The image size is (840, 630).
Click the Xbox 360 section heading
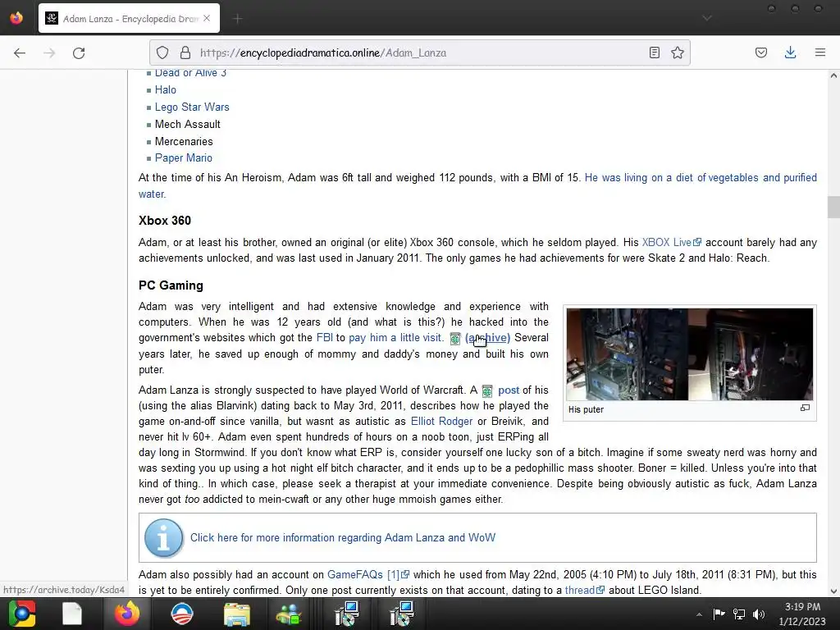pos(164,221)
